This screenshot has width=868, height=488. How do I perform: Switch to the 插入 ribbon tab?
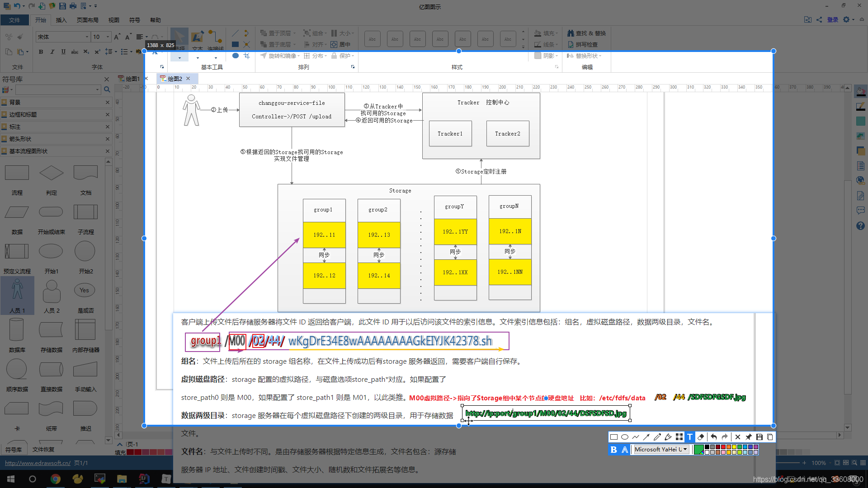click(x=61, y=20)
